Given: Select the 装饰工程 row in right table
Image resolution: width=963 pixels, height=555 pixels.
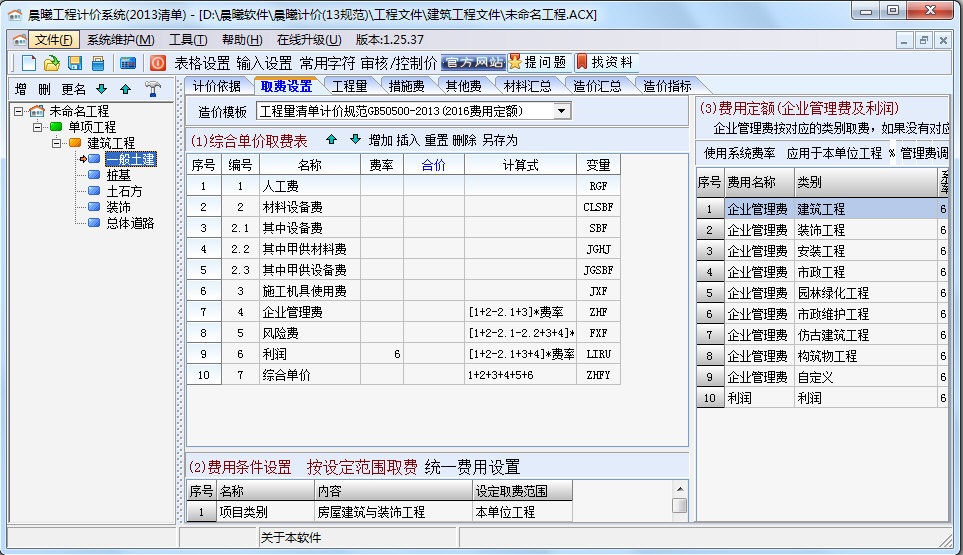Looking at the screenshot, I should pos(822,230).
